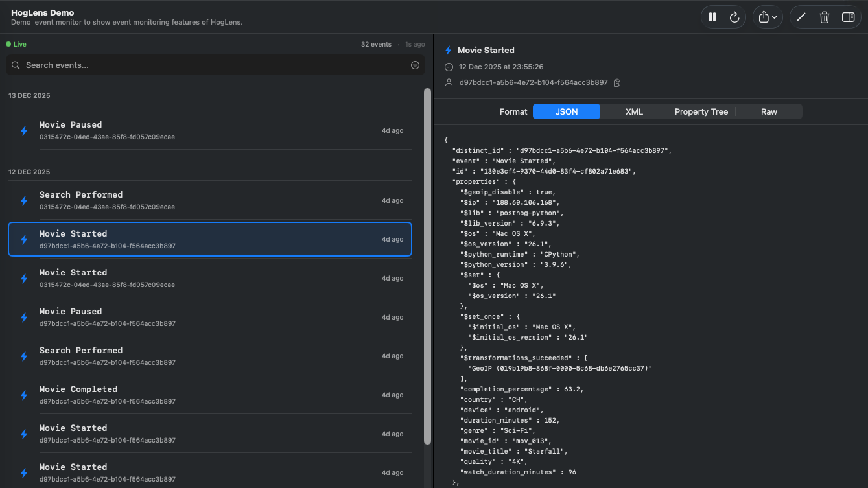Click the "completion_percentage" : 63.2 line
Screen dimensions: 868x488
[522, 389]
